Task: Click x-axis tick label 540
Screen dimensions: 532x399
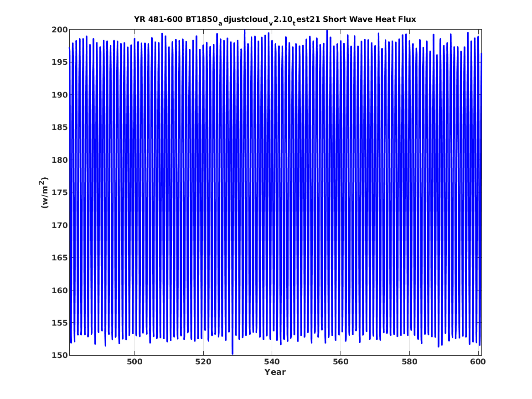Action: coord(272,362)
